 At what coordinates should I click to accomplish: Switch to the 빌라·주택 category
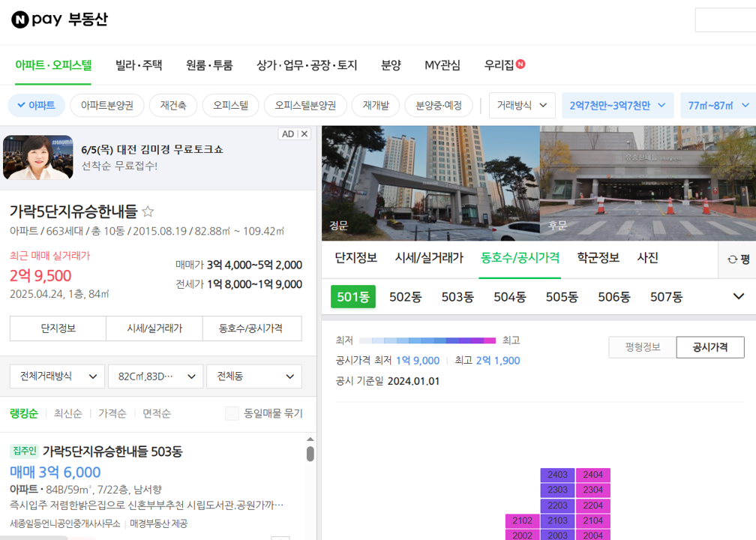(137, 64)
